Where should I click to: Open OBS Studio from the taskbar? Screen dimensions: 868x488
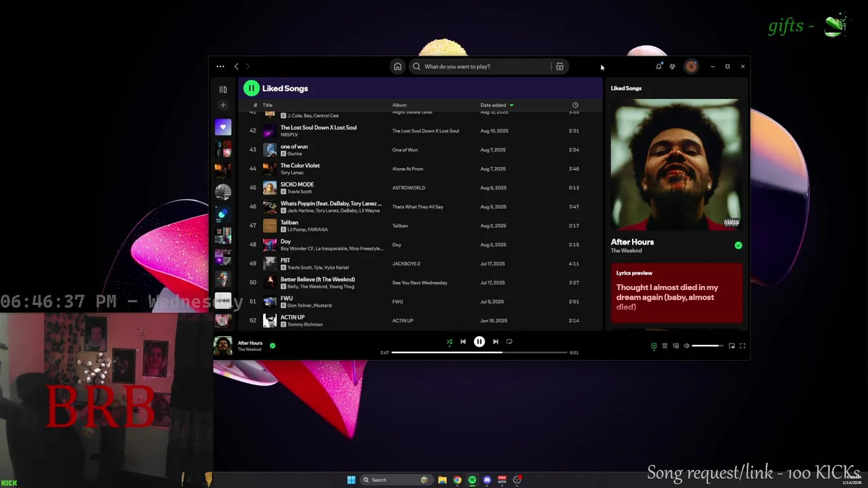[517, 480]
